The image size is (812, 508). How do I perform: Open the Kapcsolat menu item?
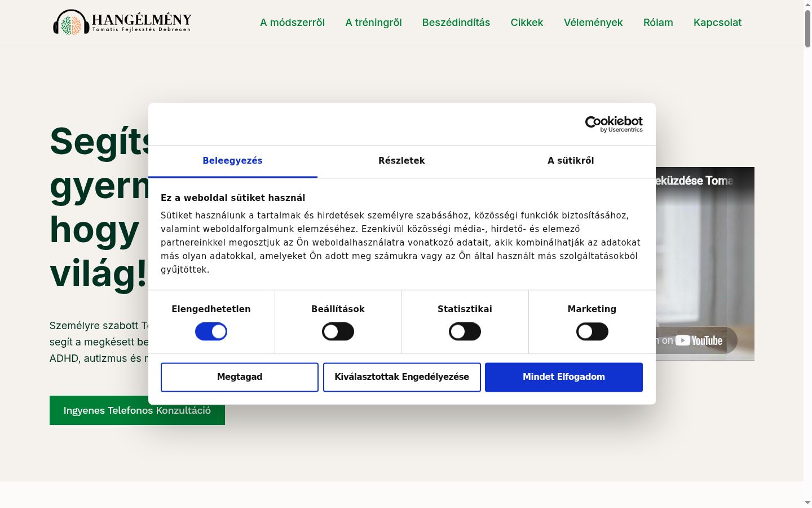(x=717, y=23)
